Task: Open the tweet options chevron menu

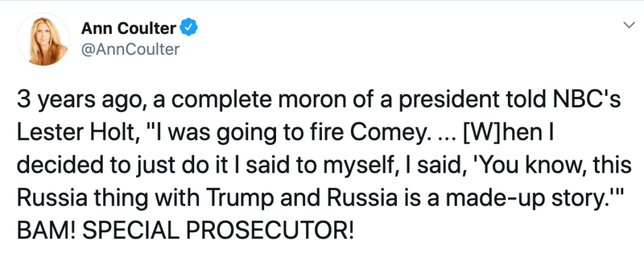Action: point(627,25)
